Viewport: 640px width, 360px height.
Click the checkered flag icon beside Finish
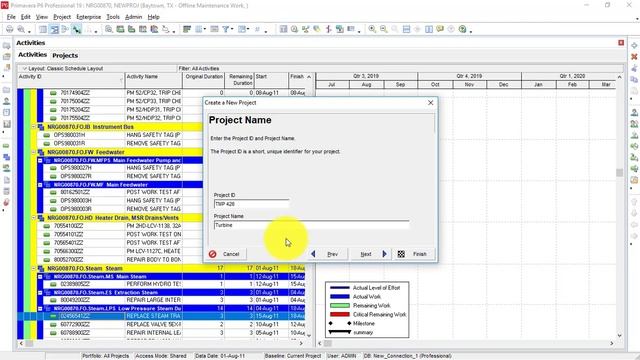click(x=401, y=254)
